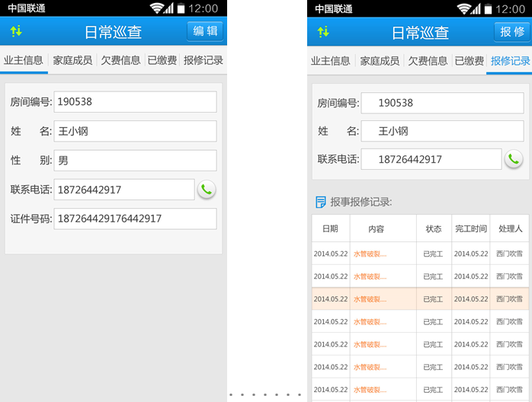Focus 姓名 field on right screen
The width and height of the screenshot is (532, 402).
(x=442, y=131)
